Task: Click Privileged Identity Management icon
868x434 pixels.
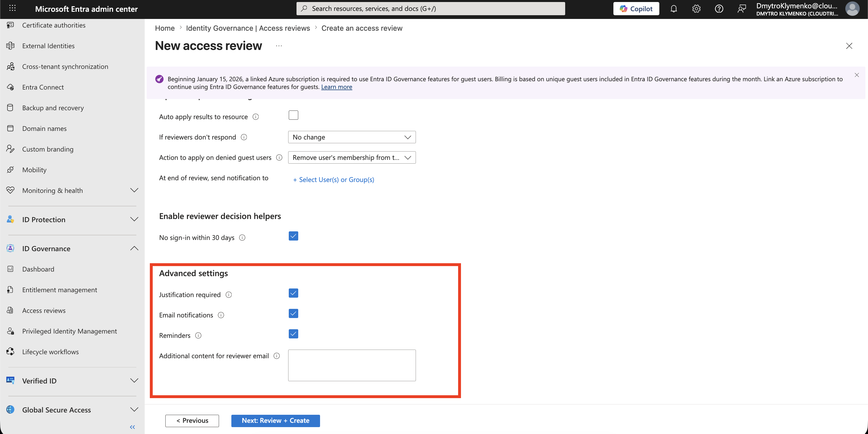Action: [10, 331]
